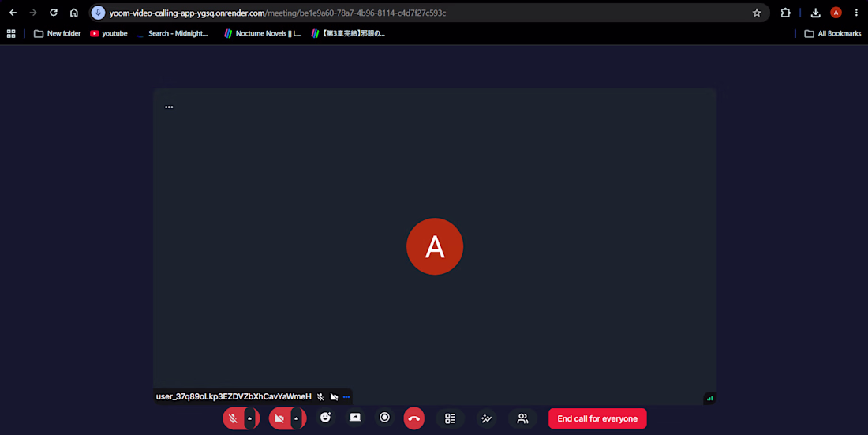Viewport: 868px width, 435px height.
Task: Open the layout switcher icon
Action: pos(450,418)
